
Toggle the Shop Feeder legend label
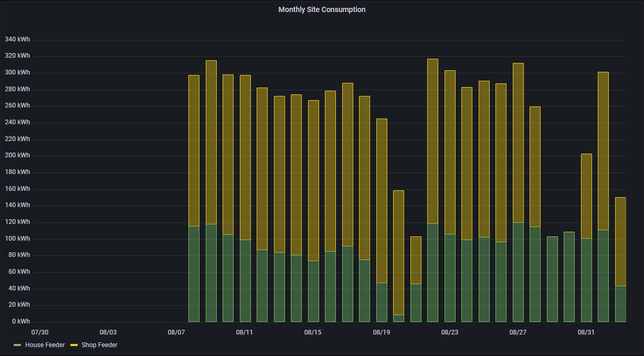point(99,345)
